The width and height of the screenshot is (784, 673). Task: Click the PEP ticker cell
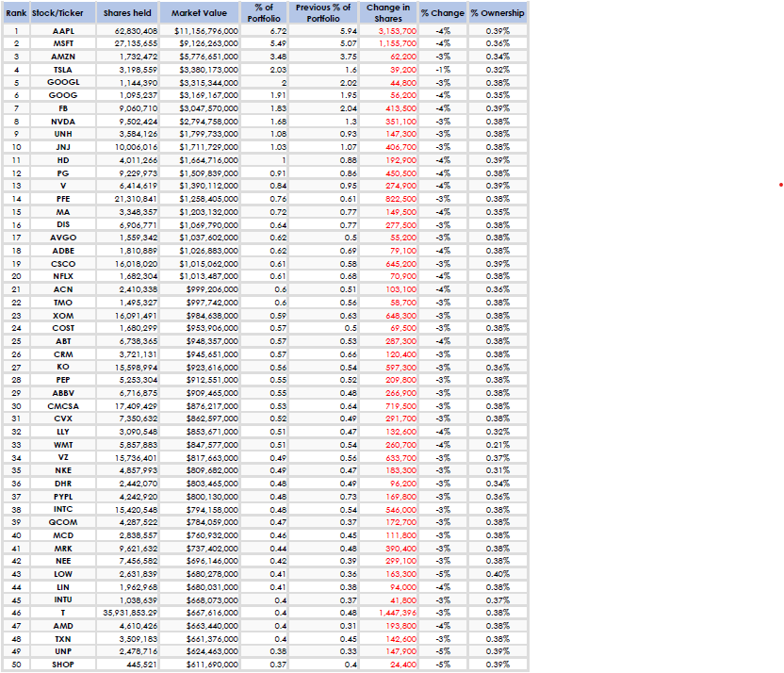(x=63, y=380)
